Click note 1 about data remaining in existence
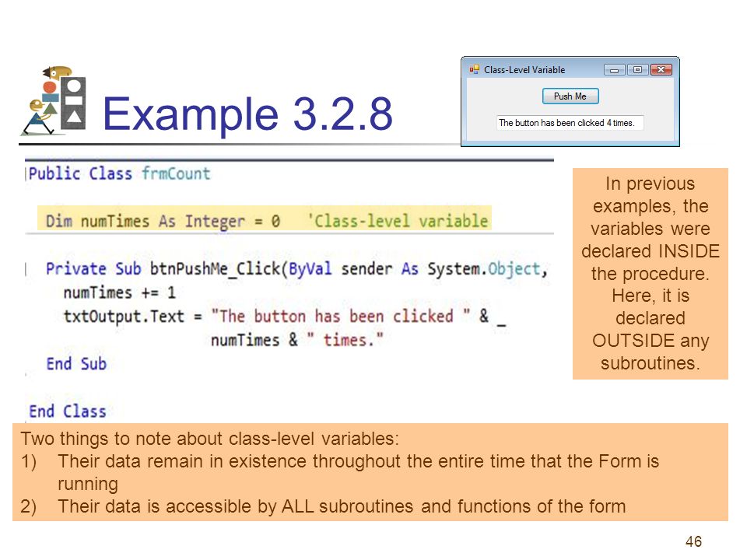The height and width of the screenshot is (560, 747). 340,472
